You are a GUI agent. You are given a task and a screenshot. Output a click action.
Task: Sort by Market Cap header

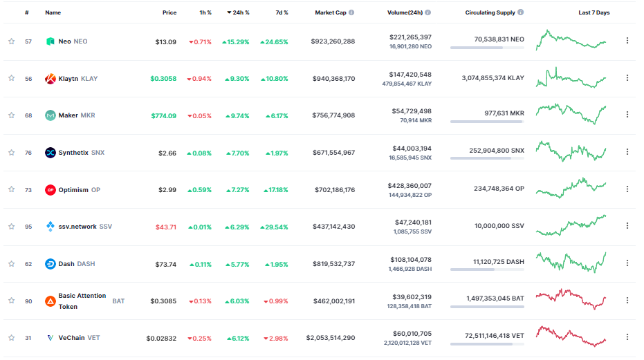330,12
